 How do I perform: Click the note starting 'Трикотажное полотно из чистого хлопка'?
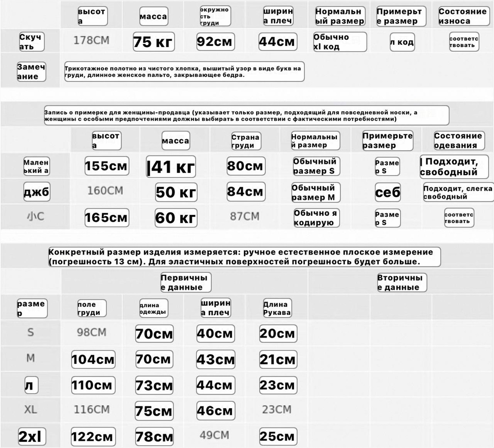(184, 71)
